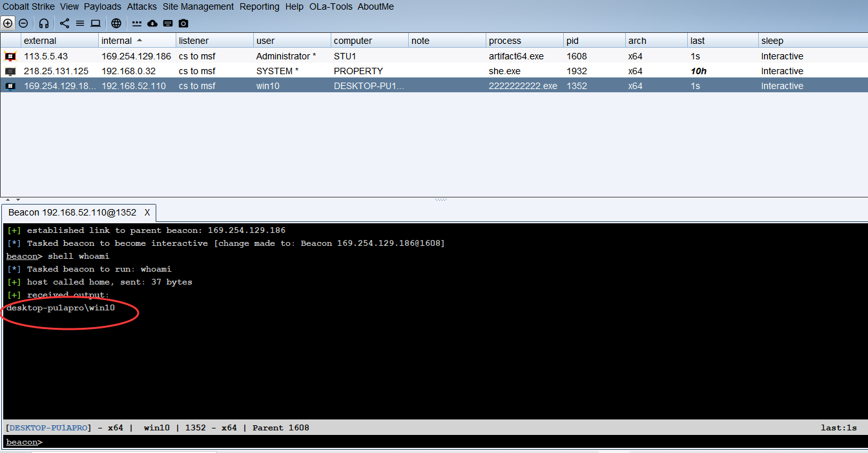Screen dimensions: 868x453
Task: Click the beacon icon for 113.5.5.43
Action: (10, 56)
